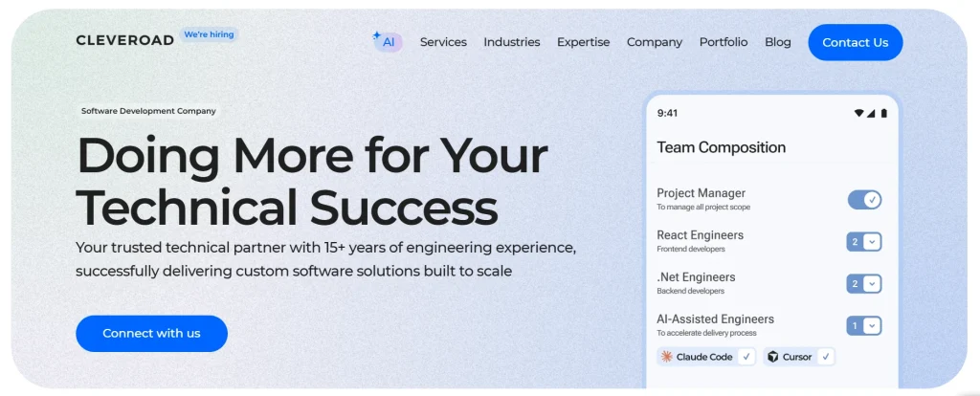
Task: Uncheck the Claude Code checkbox
Action: pyautogui.click(x=746, y=357)
